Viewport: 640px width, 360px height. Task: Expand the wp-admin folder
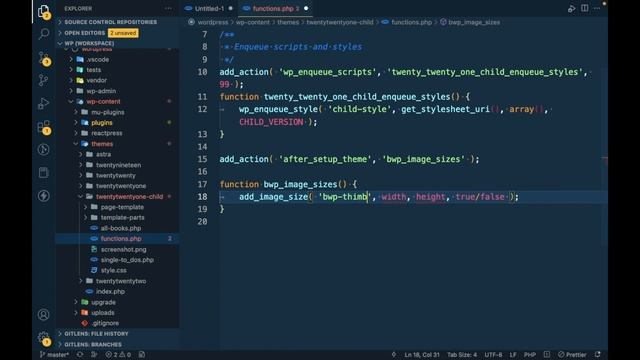pyautogui.click(x=101, y=91)
